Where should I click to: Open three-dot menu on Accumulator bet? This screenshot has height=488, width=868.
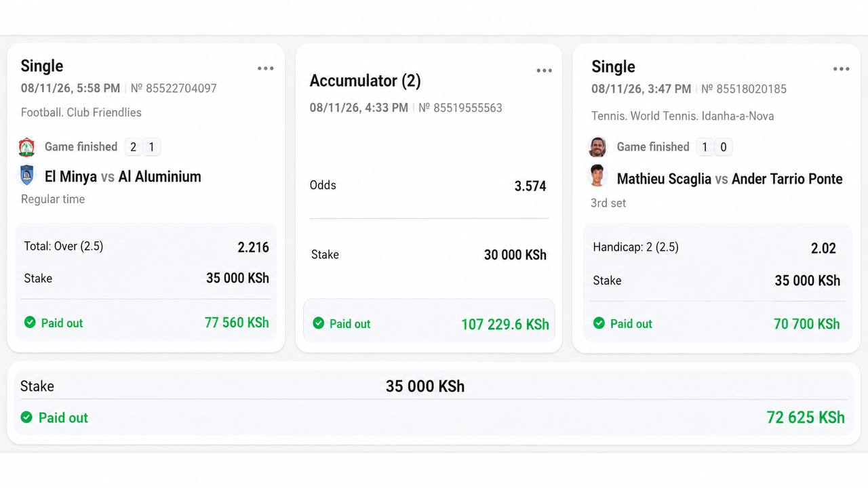544,71
